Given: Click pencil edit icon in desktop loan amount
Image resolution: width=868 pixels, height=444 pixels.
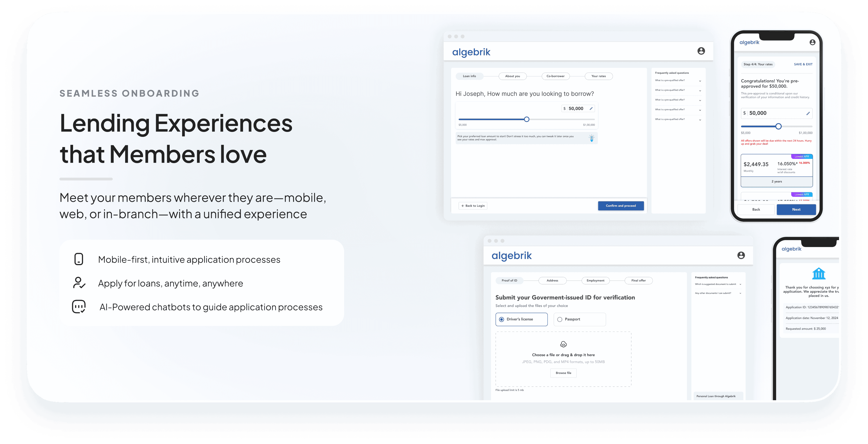Looking at the screenshot, I should pyautogui.click(x=591, y=109).
